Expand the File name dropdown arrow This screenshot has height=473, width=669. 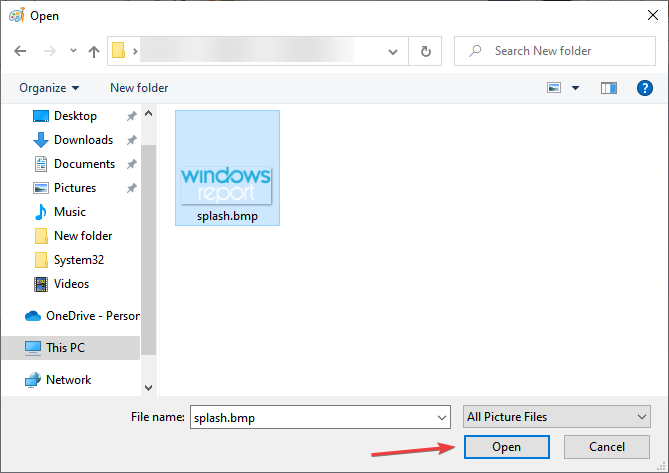pos(442,418)
